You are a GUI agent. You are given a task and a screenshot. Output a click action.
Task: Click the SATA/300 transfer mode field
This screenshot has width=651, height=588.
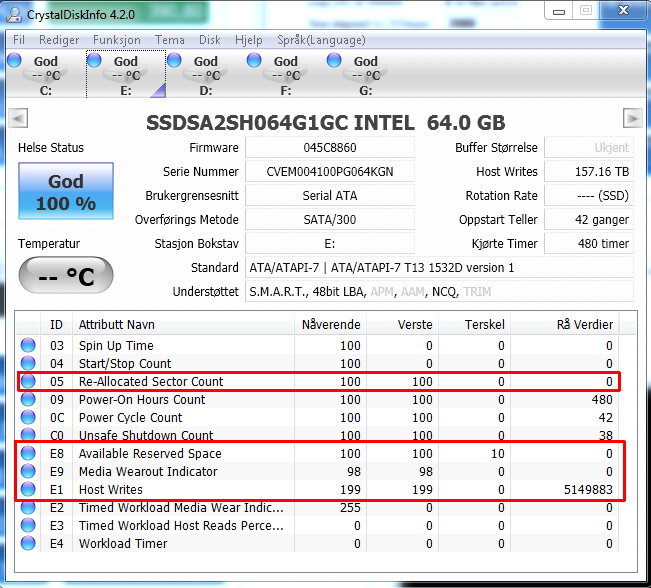coord(330,220)
